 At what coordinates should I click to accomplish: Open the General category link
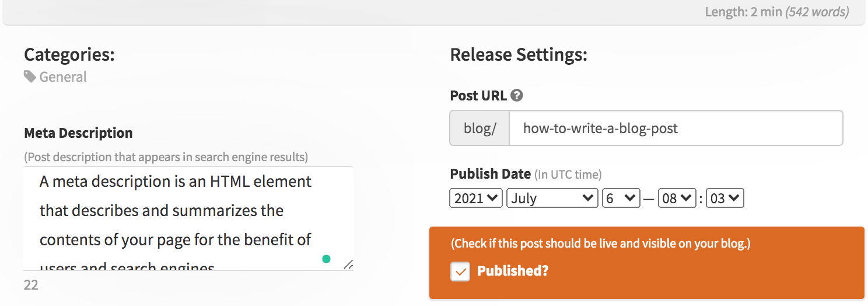tap(63, 76)
